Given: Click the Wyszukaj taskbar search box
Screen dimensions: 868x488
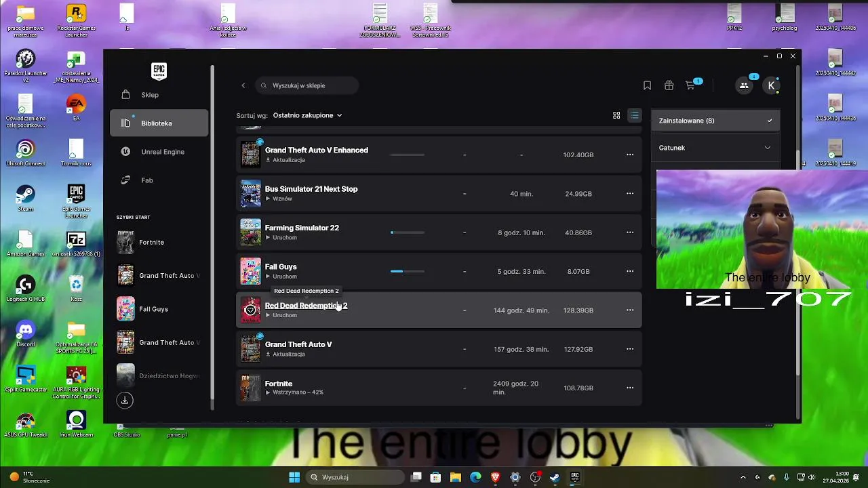Looking at the screenshot, I should tap(354, 477).
